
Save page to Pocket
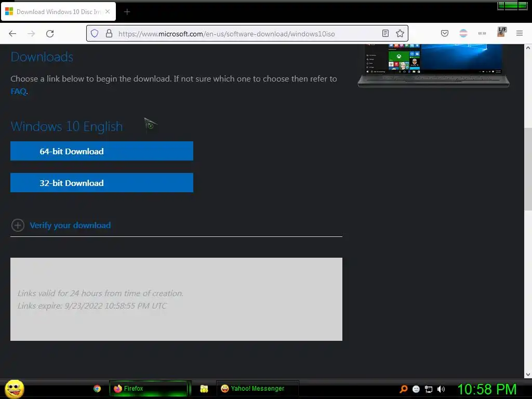point(445,33)
